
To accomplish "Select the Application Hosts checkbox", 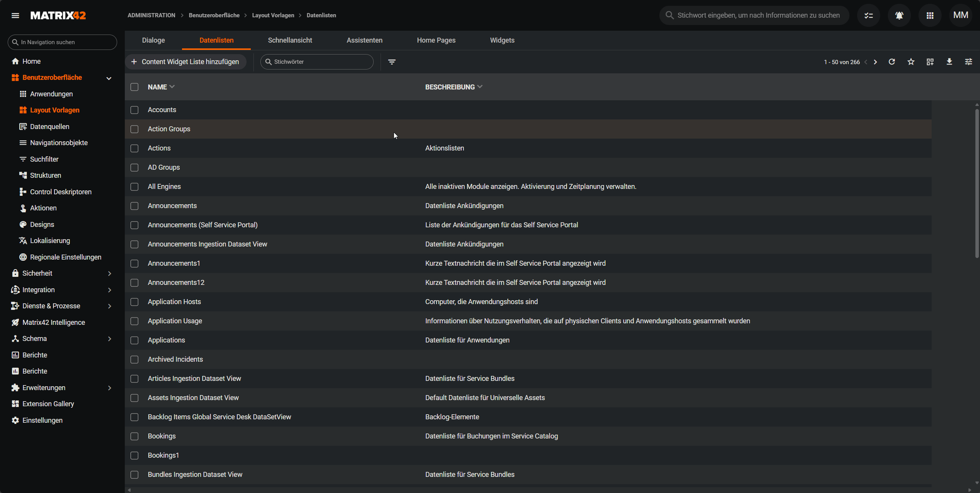I will [x=134, y=302].
